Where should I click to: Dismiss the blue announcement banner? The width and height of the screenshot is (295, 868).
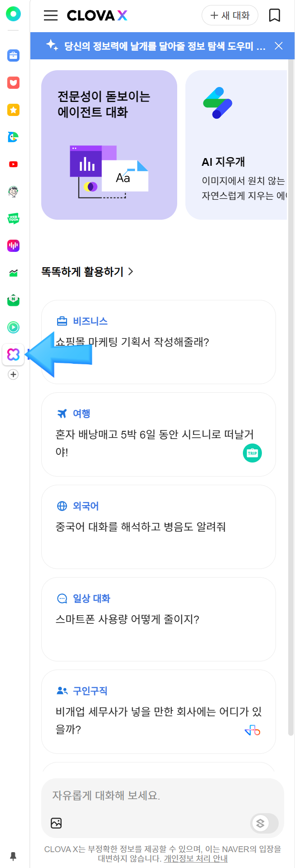[279, 46]
